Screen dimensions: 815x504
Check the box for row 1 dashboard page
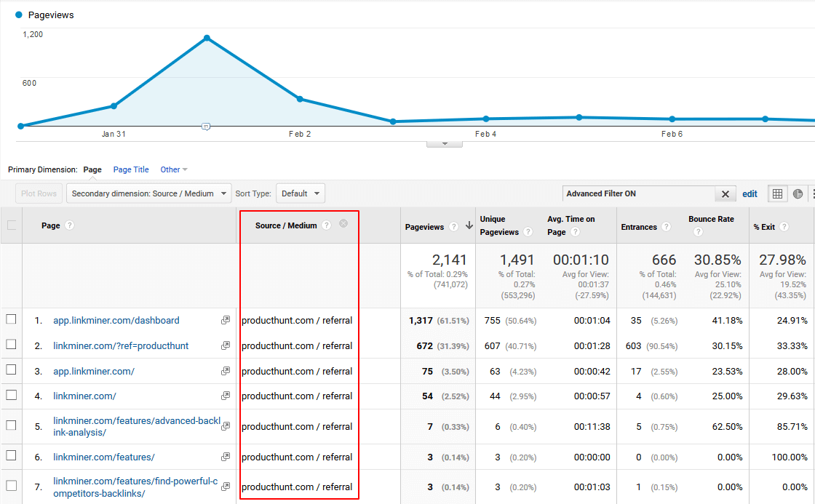tap(11, 319)
